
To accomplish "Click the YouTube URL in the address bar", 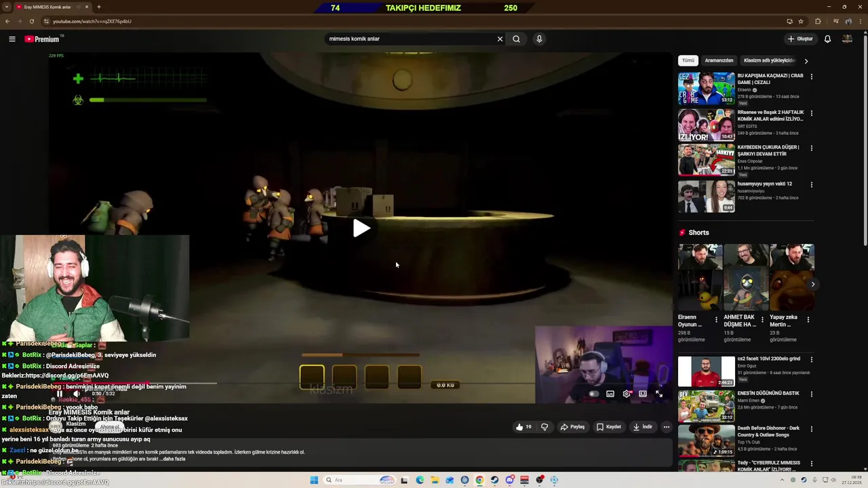I will (92, 21).
